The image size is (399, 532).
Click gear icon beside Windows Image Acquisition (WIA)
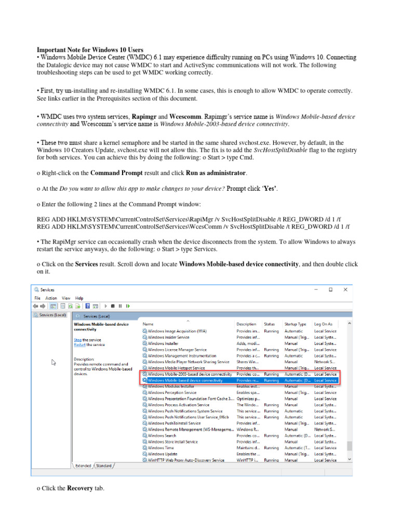tap(145, 331)
